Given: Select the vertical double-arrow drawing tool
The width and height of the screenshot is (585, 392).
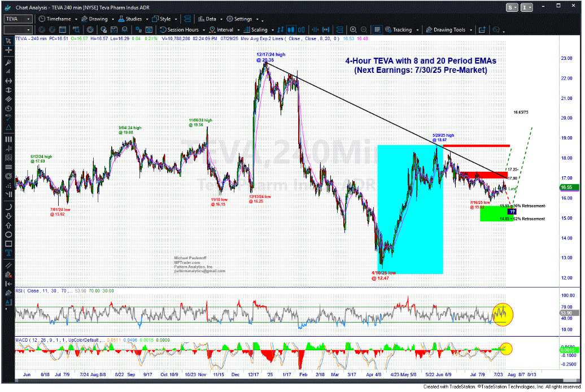Looking at the screenshot, I should 8,90.
